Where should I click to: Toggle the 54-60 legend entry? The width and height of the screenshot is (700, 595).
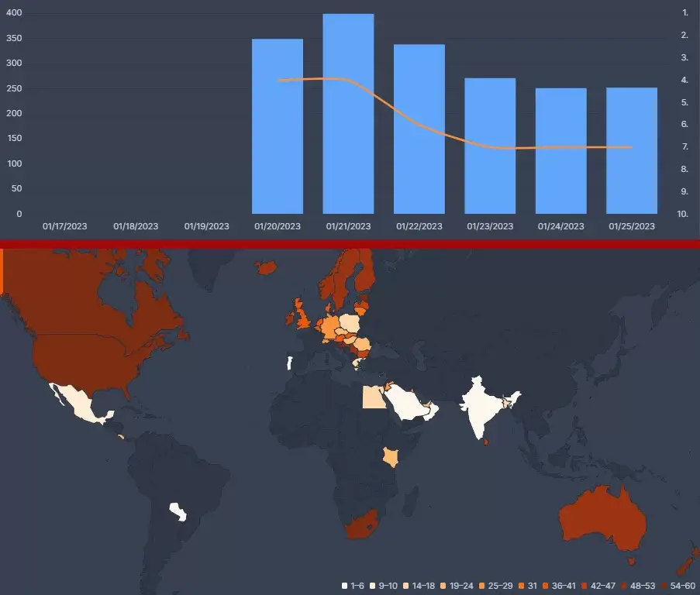pyautogui.click(x=673, y=586)
